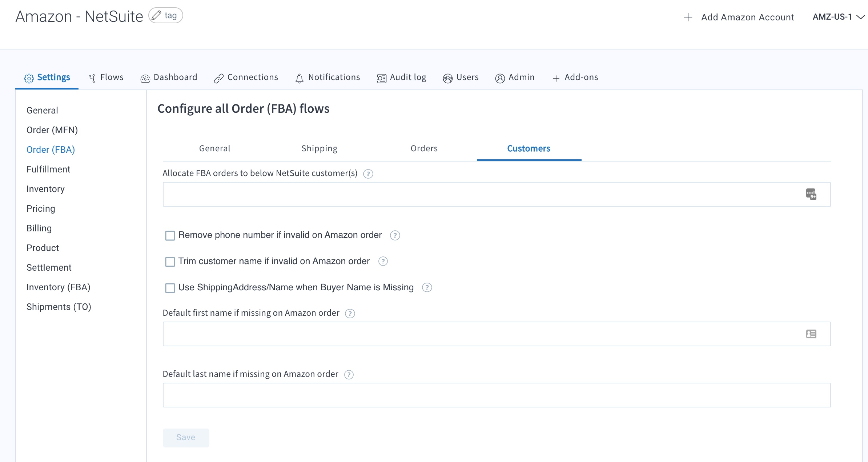Open Order (MFN) settings in the sidebar
Image resolution: width=868 pixels, height=462 pixels.
pyautogui.click(x=52, y=130)
